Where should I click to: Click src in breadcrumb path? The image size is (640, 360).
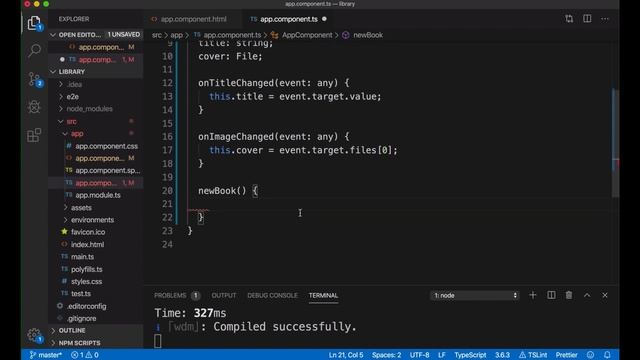pyautogui.click(x=157, y=35)
